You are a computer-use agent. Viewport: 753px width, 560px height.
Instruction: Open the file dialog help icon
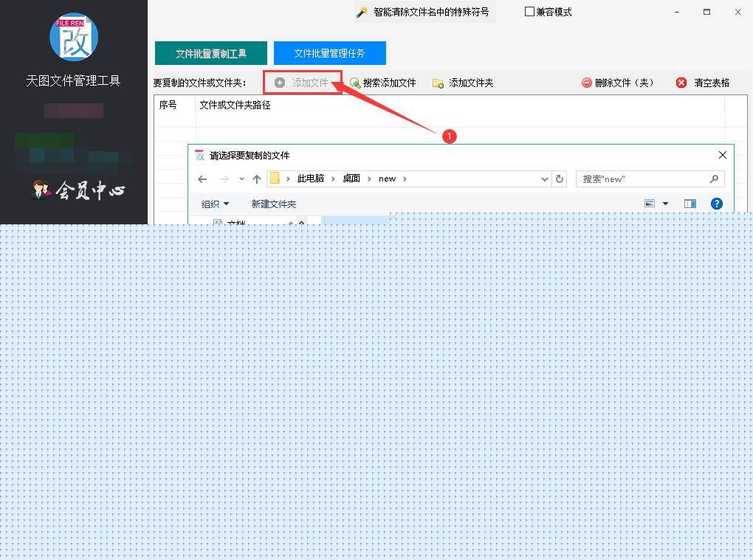point(717,204)
